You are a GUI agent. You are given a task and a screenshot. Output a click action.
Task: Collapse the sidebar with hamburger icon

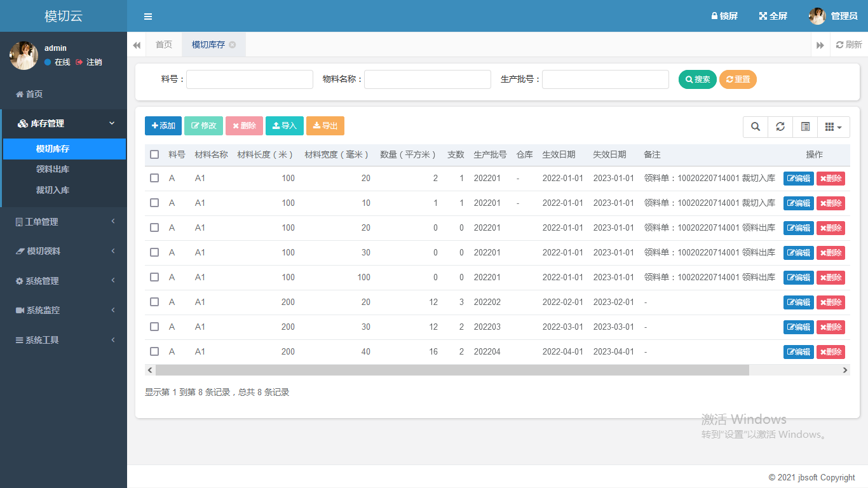tap(148, 16)
